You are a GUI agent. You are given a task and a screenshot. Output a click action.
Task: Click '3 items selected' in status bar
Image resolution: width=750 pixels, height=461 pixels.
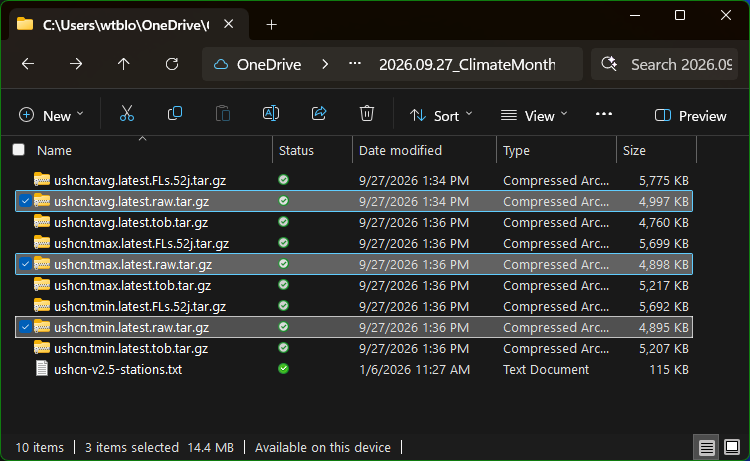(x=132, y=447)
